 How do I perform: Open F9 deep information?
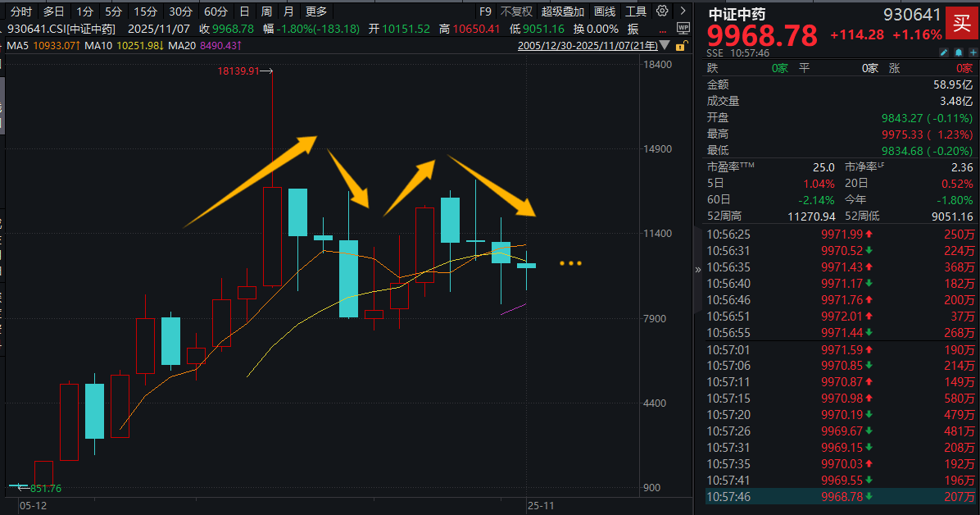485,11
